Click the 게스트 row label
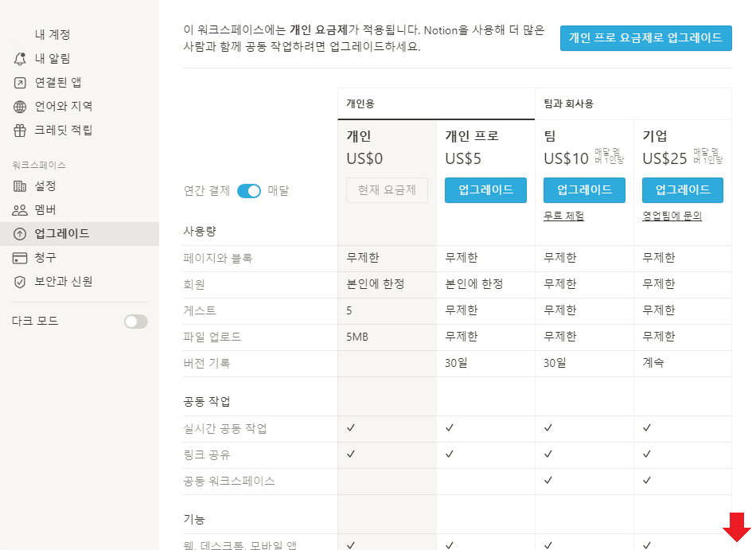The height and width of the screenshot is (550, 756). [x=200, y=310]
